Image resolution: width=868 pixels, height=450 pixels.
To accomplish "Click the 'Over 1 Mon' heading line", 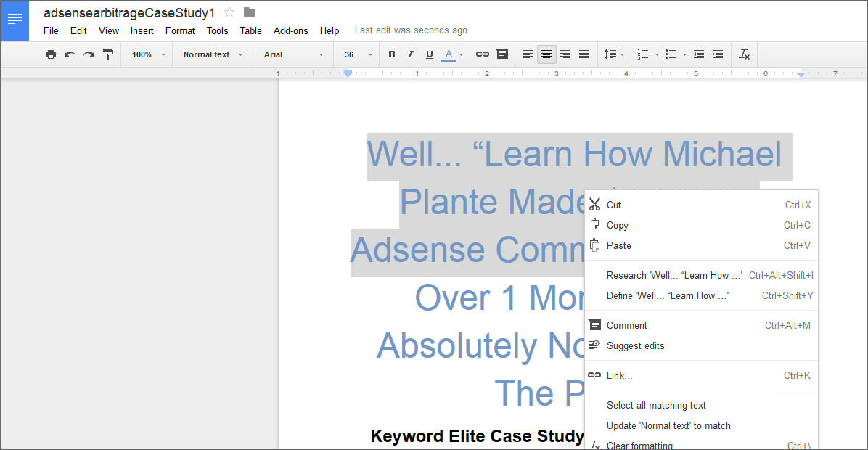I will tap(500, 298).
